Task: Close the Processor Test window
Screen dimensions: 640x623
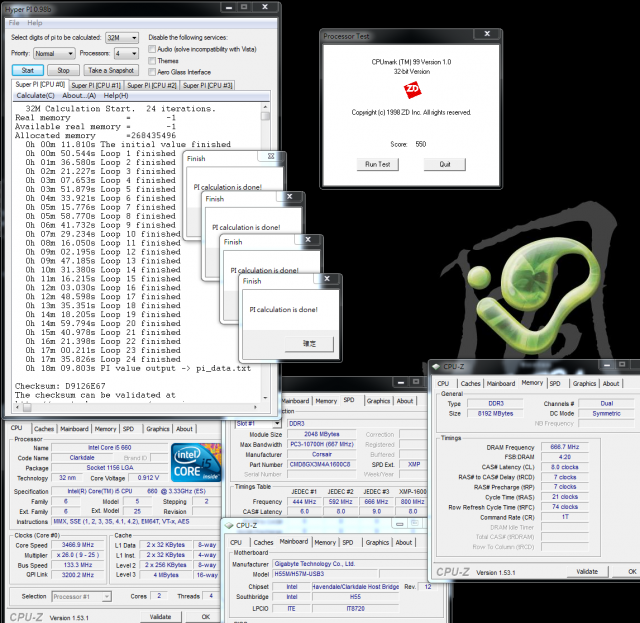Action: point(487,34)
